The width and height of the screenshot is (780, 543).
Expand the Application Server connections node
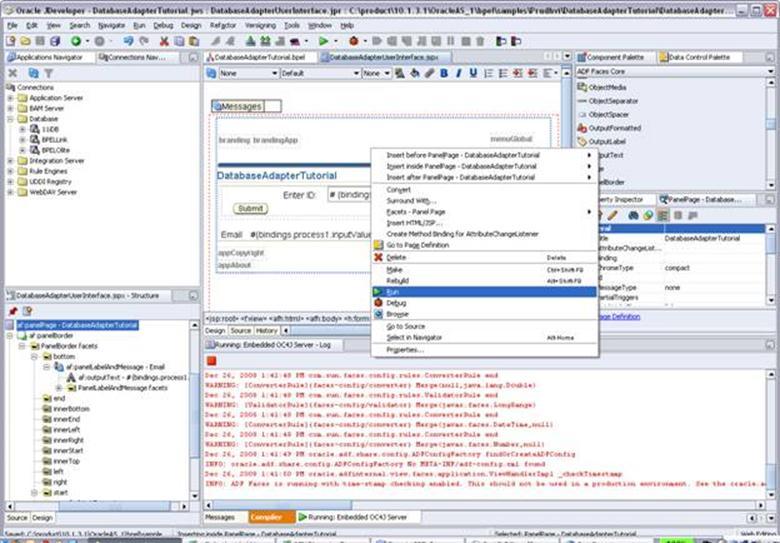pyautogui.click(x=10, y=98)
